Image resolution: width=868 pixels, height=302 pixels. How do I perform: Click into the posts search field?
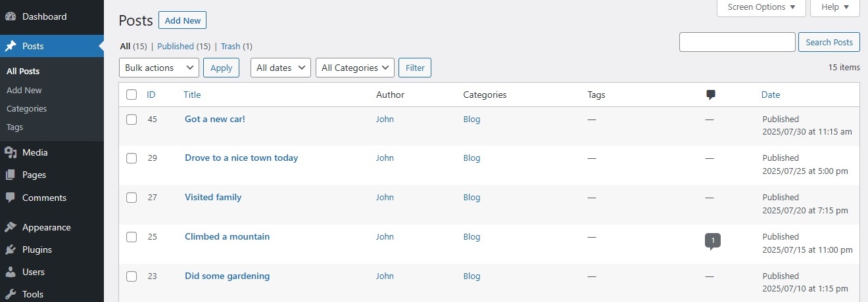point(737,42)
